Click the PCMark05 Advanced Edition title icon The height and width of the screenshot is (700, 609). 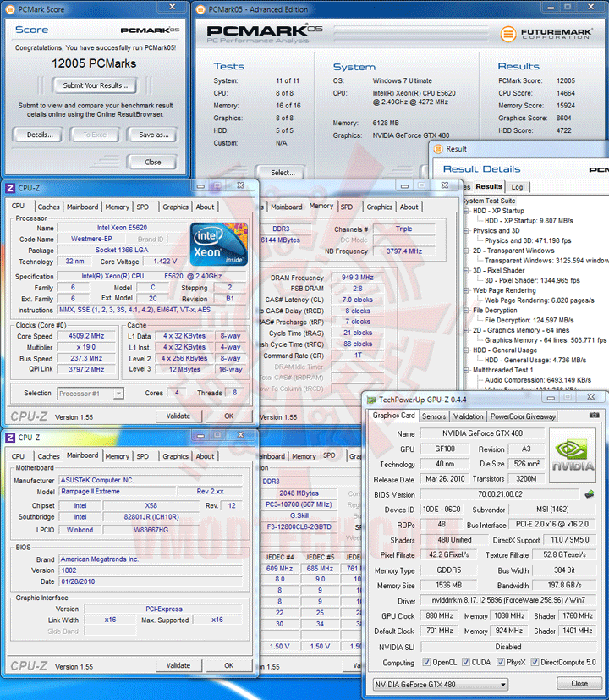click(200, 9)
